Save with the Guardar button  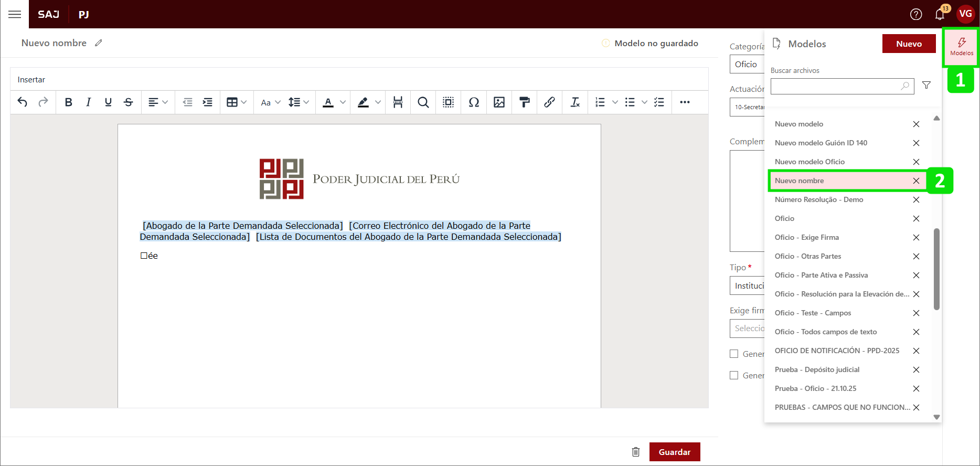click(x=675, y=452)
